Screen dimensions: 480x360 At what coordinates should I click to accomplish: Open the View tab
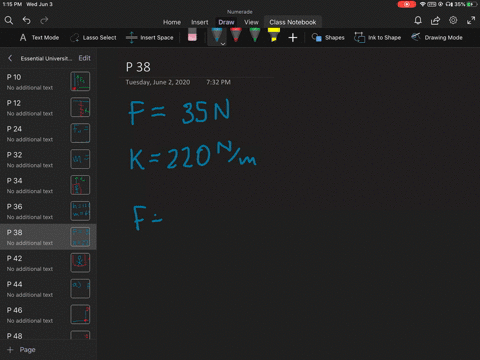(x=251, y=22)
